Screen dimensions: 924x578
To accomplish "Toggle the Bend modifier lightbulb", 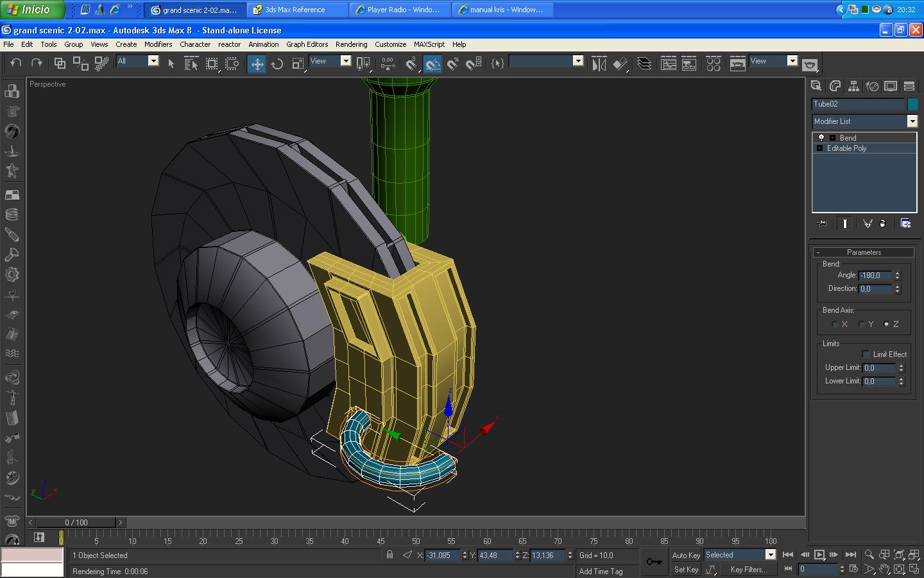I will [821, 138].
